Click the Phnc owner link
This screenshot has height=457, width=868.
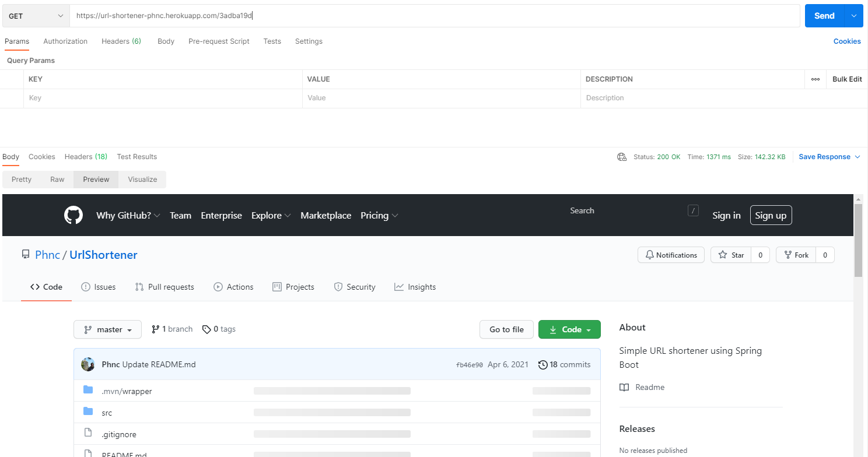click(48, 255)
